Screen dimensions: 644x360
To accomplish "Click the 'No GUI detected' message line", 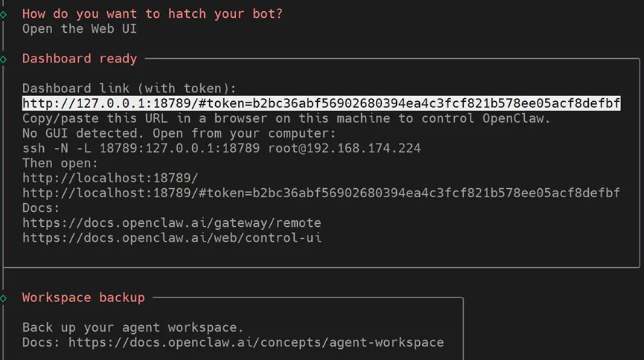I will coord(179,133).
